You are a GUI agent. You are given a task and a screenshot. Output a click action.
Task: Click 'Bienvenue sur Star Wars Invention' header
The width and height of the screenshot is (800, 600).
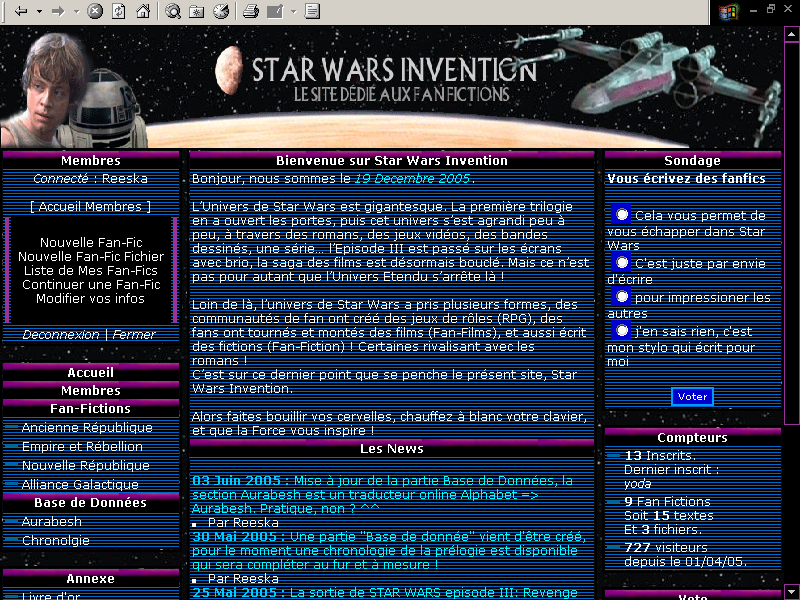[392, 161]
